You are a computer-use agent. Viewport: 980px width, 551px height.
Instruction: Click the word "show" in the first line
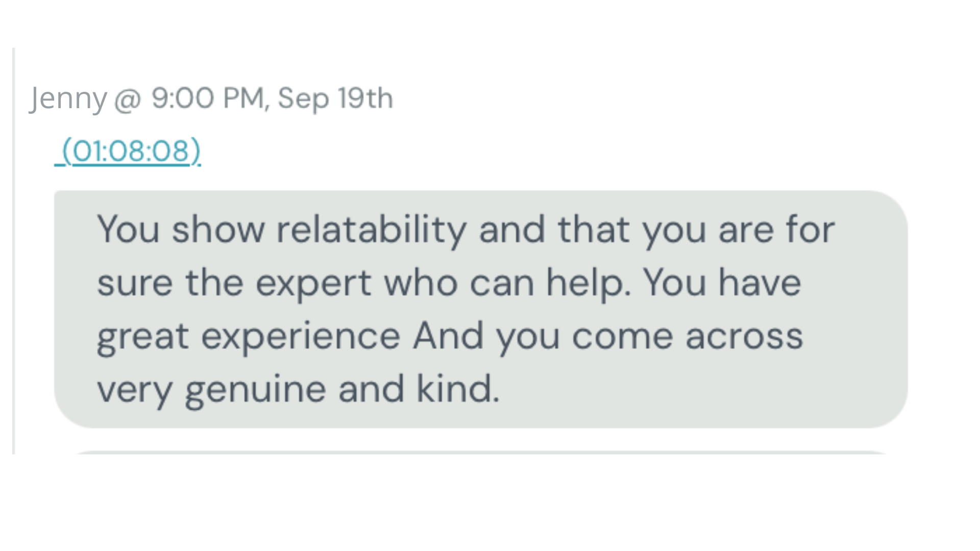click(x=218, y=230)
